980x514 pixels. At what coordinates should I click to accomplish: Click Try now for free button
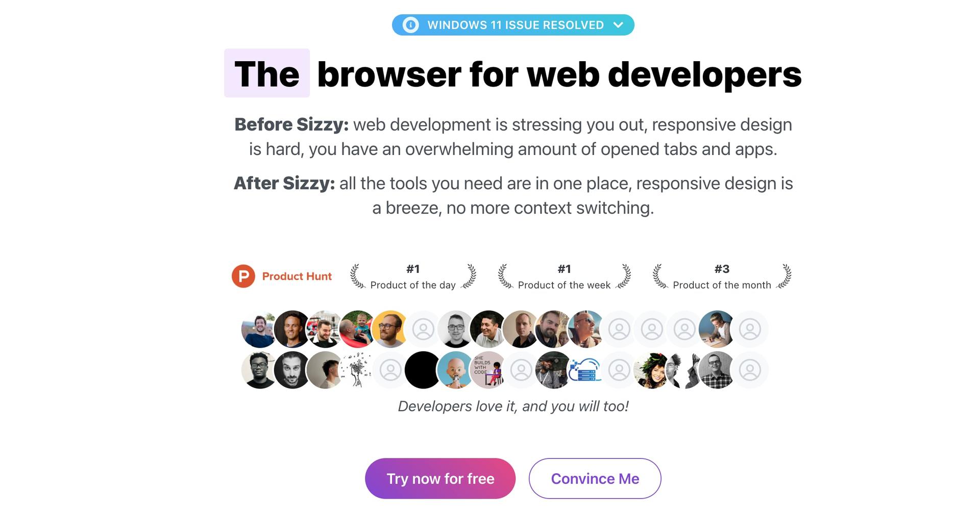(440, 478)
